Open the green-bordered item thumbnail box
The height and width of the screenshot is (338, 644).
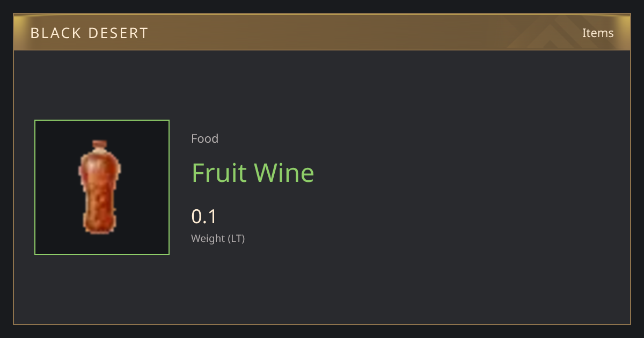click(x=102, y=187)
